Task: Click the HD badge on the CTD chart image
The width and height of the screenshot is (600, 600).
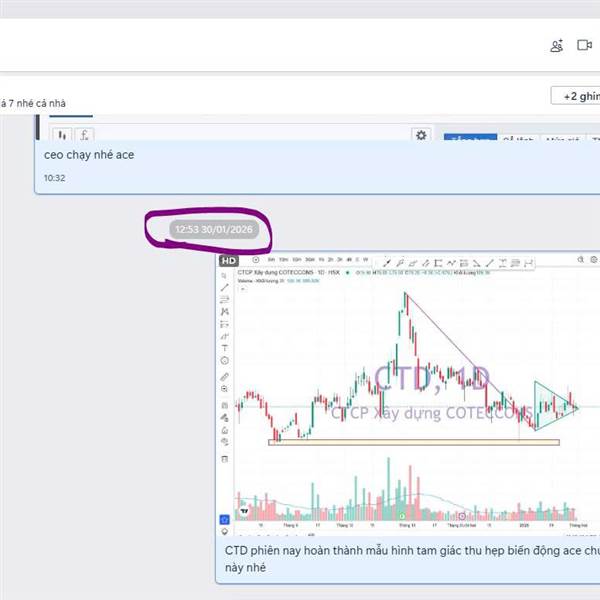Action: pos(229,261)
